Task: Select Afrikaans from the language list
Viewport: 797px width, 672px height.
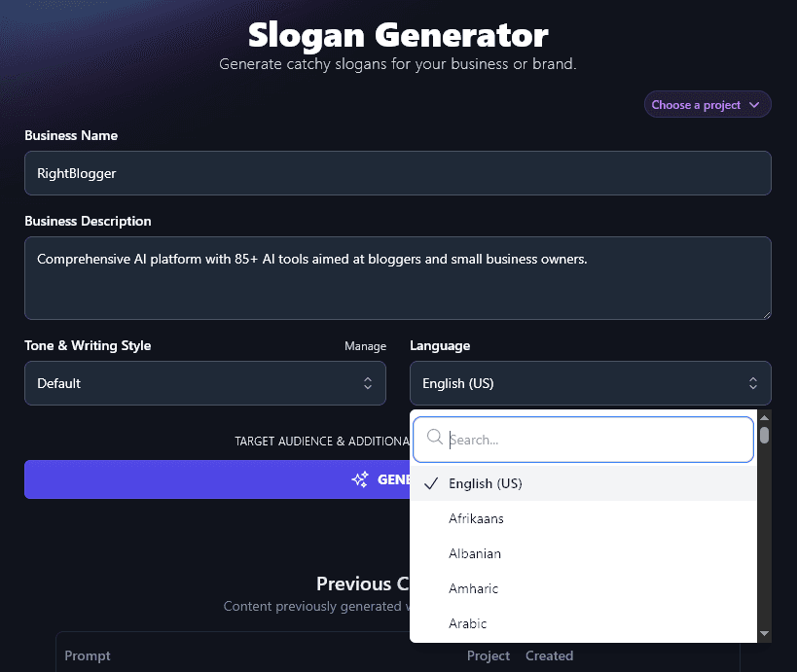Action: click(476, 518)
